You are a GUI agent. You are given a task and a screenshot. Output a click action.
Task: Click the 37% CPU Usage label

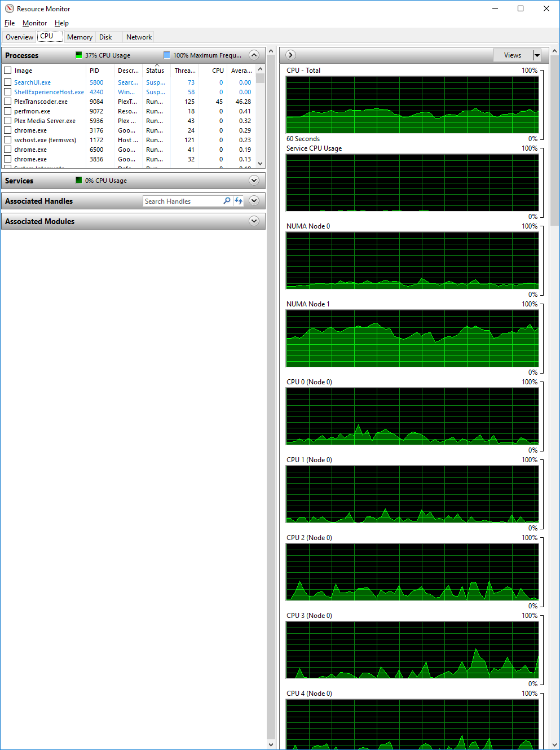(108, 55)
